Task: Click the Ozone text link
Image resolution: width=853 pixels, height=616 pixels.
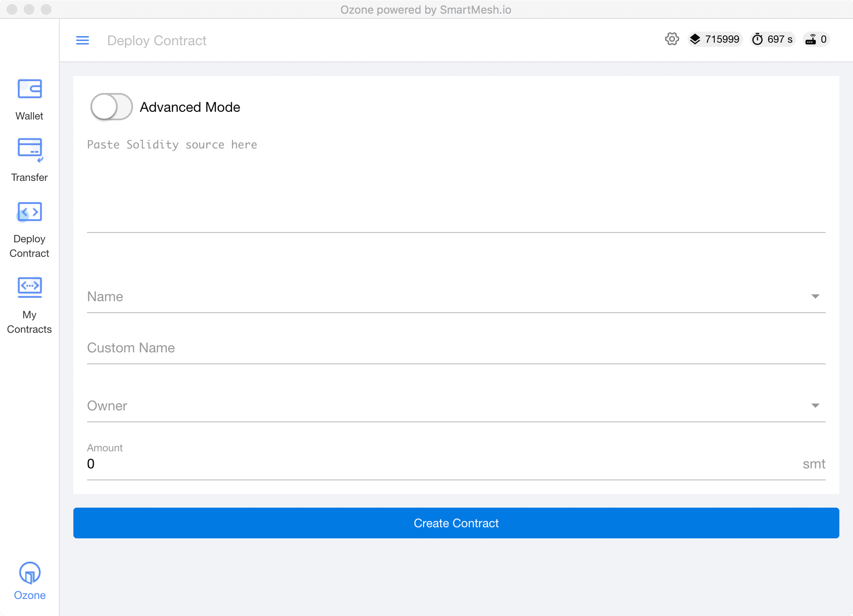Action: tap(29, 596)
